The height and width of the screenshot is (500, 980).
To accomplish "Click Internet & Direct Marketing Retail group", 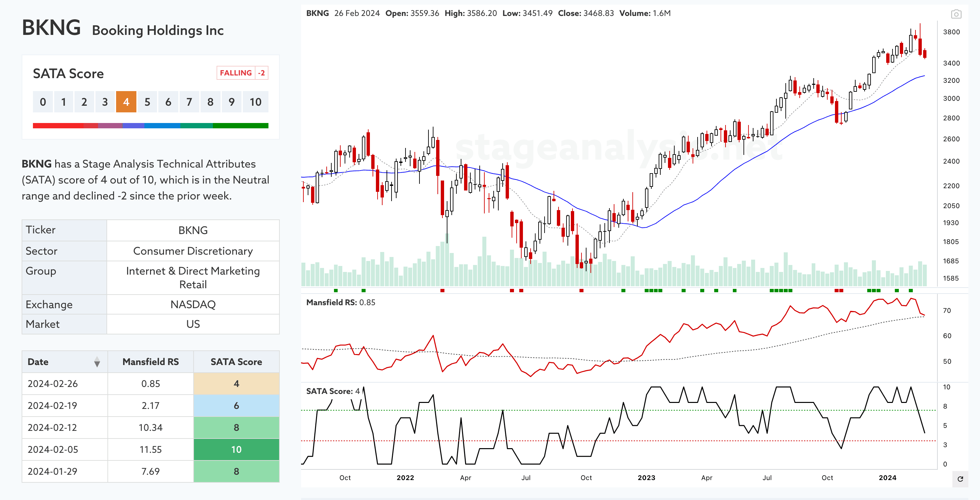I will tap(193, 278).
